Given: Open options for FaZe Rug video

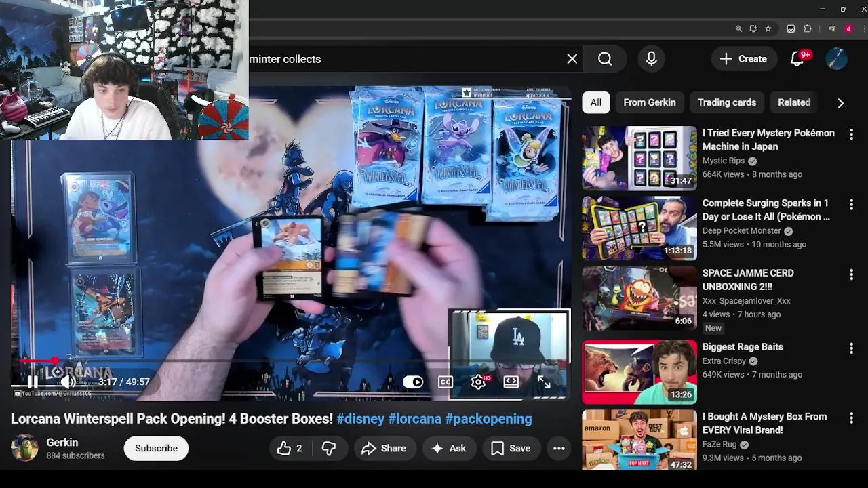Looking at the screenshot, I should 851,418.
